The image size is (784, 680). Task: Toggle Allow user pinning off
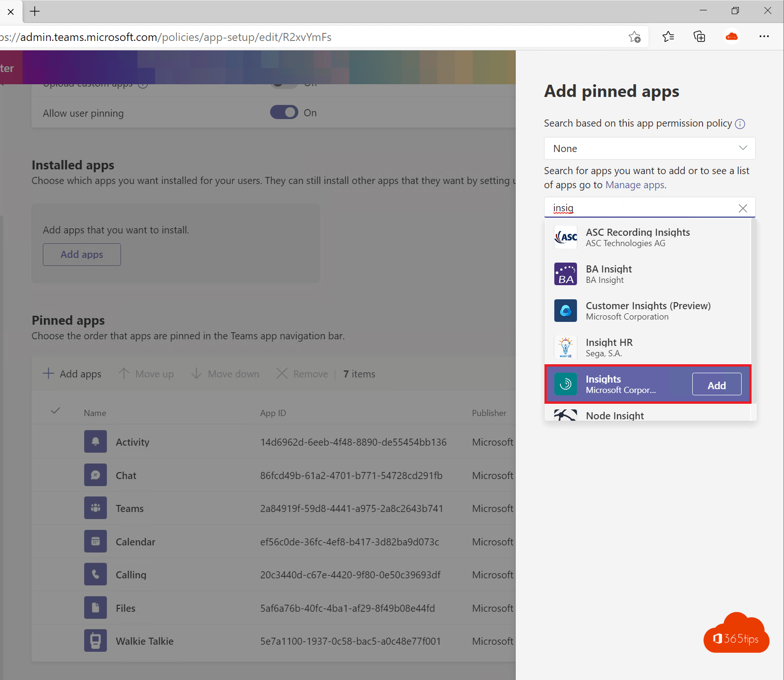click(284, 112)
